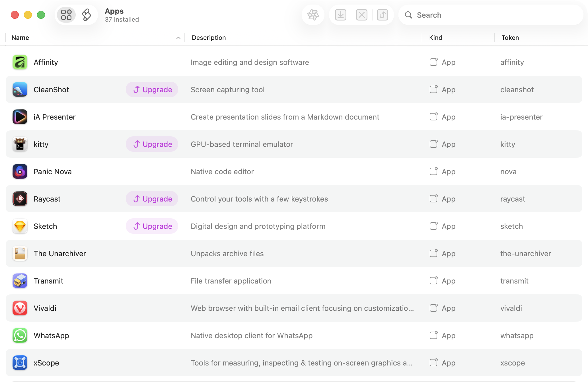Switch to the link-style view icon

86,15
